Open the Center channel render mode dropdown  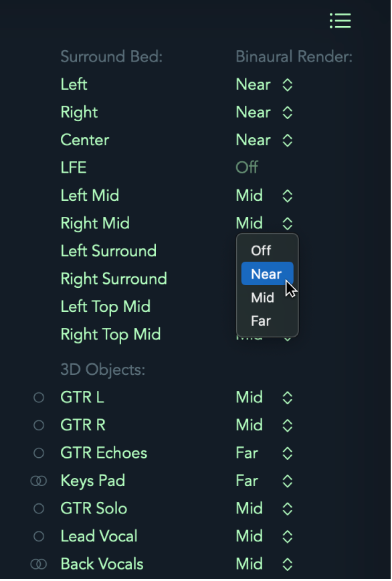coord(264,141)
